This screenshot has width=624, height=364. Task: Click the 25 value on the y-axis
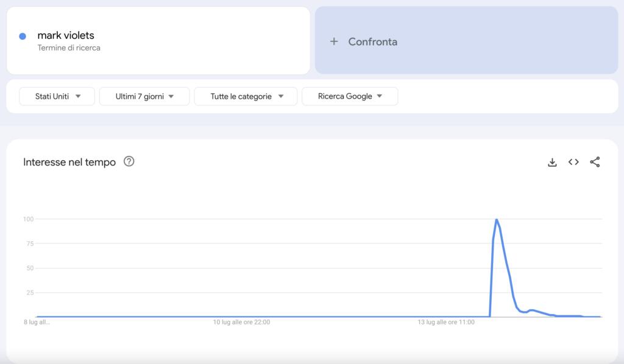click(28, 293)
